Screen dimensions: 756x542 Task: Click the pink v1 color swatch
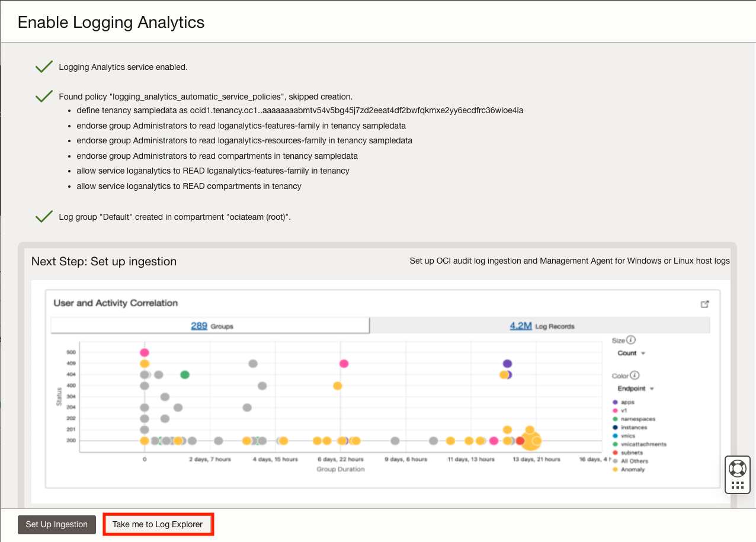tap(614, 410)
